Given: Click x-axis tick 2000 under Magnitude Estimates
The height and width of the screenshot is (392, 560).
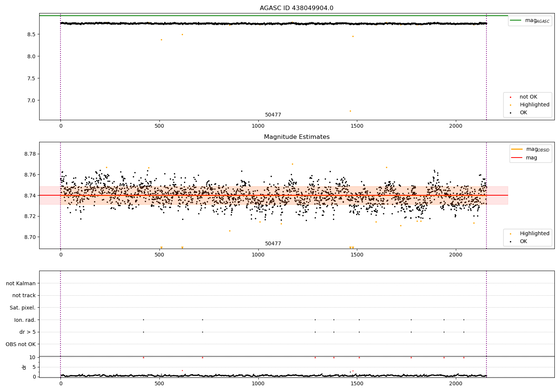Looking at the screenshot, I should [456, 255].
